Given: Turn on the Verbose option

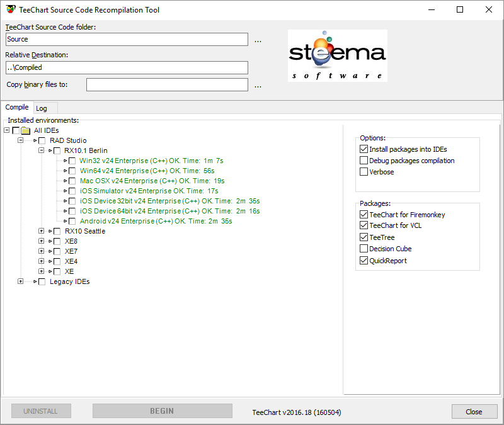Looking at the screenshot, I should click(364, 171).
